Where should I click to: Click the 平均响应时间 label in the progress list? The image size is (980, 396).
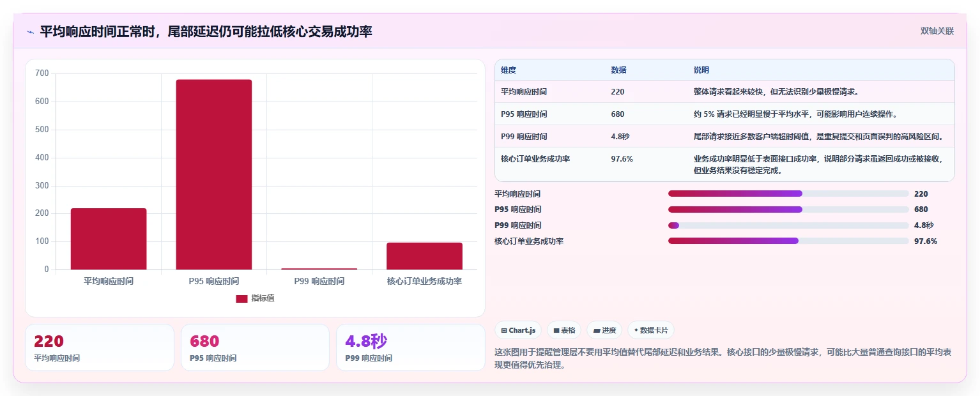(x=517, y=194)
